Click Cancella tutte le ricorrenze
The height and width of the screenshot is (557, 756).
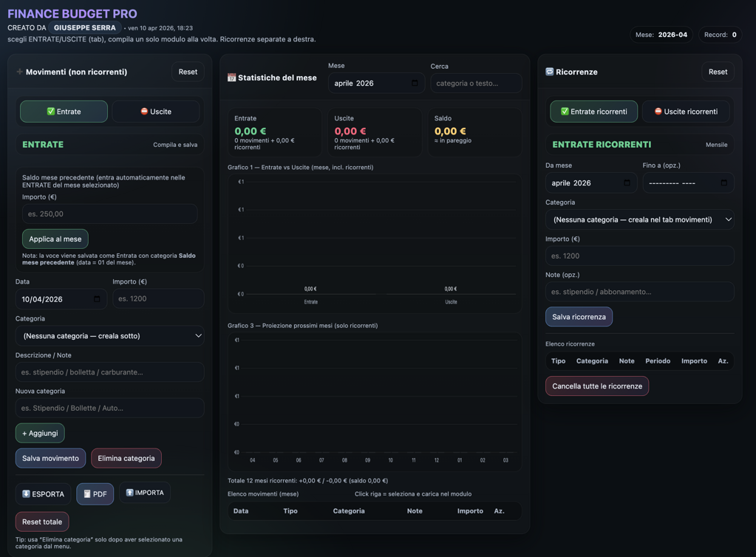click(597, 386)
